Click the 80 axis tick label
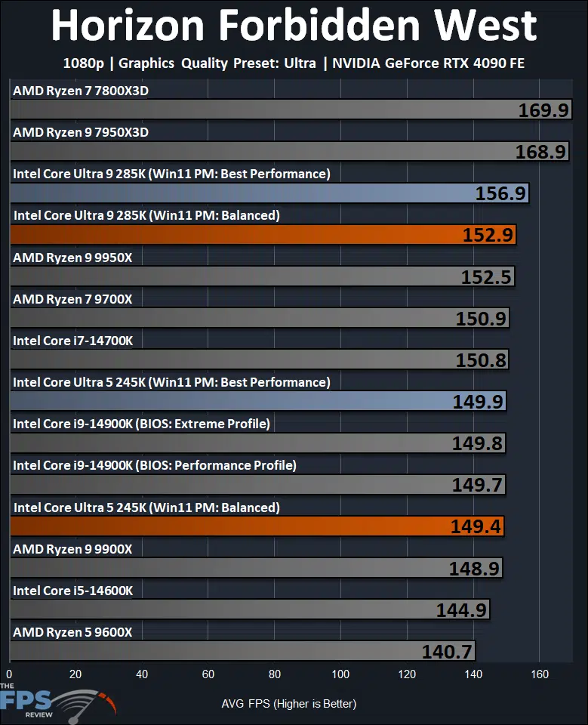This screenshot has width=588, height=725. (x=275, y=674)
